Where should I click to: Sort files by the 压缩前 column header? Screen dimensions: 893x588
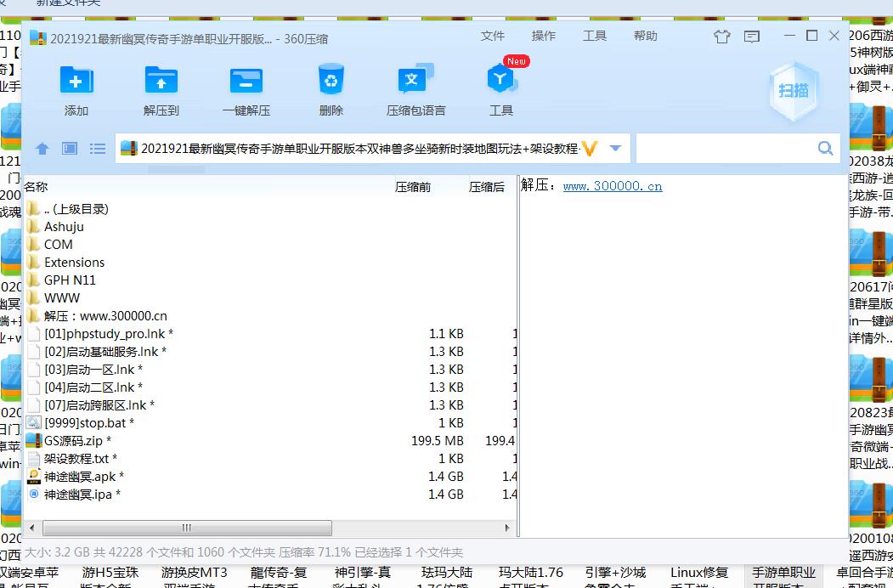(x=413, y=187)
